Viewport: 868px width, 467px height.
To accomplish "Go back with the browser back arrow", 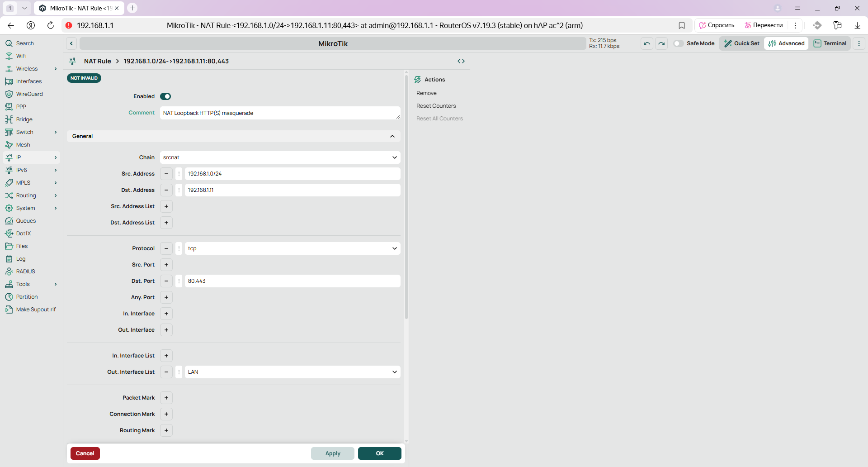I will point(11,25).
